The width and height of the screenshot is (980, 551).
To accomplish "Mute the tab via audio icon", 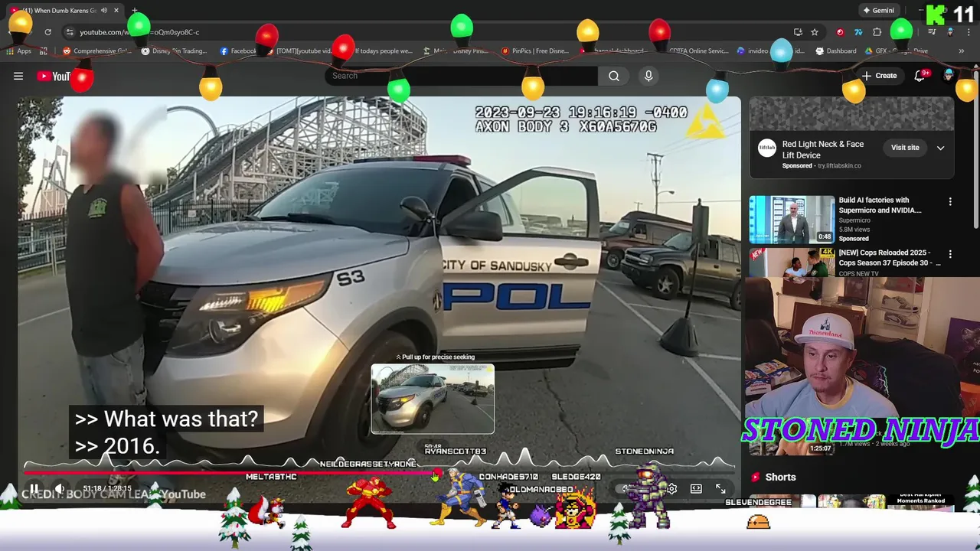I will point(104,11).
